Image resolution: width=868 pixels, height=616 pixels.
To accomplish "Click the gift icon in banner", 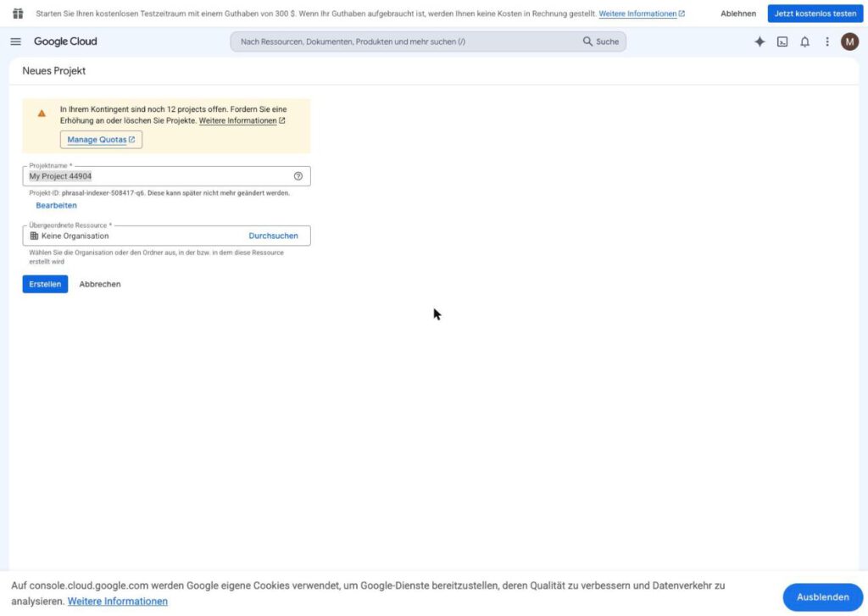I will point(18,14).
